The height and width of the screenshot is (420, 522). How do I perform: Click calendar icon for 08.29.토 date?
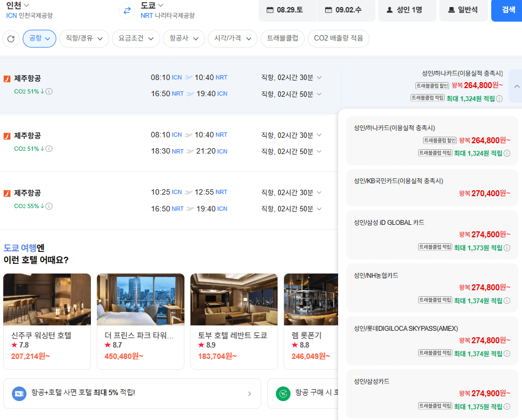tap(270, 10)
